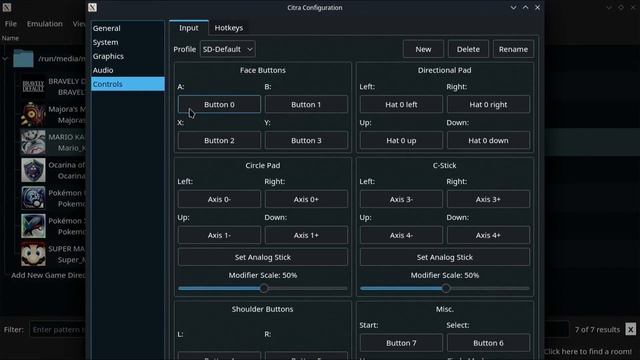Screen dimensions: 640x360
Task: Open the General settings category
Action: coord(128,28)
